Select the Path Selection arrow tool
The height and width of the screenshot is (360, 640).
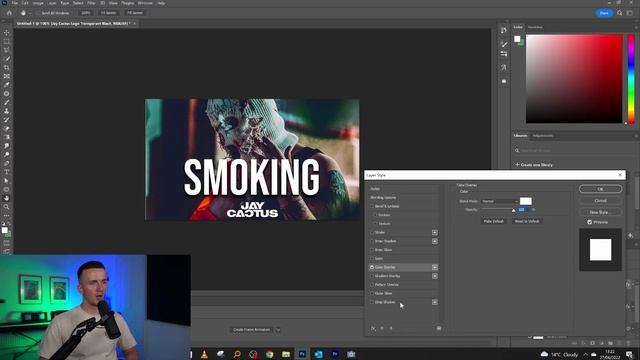click(7, 180)
